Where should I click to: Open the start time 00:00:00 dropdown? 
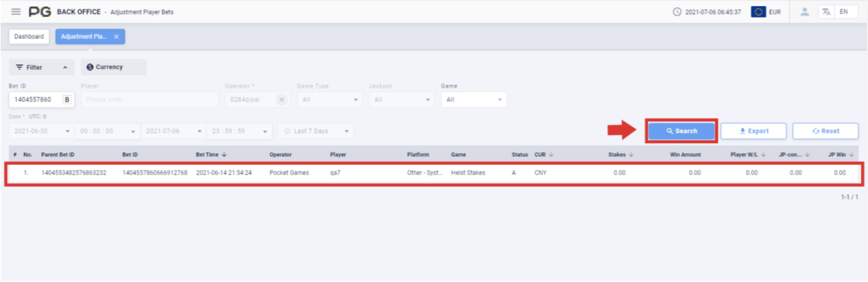coord(107,131)
